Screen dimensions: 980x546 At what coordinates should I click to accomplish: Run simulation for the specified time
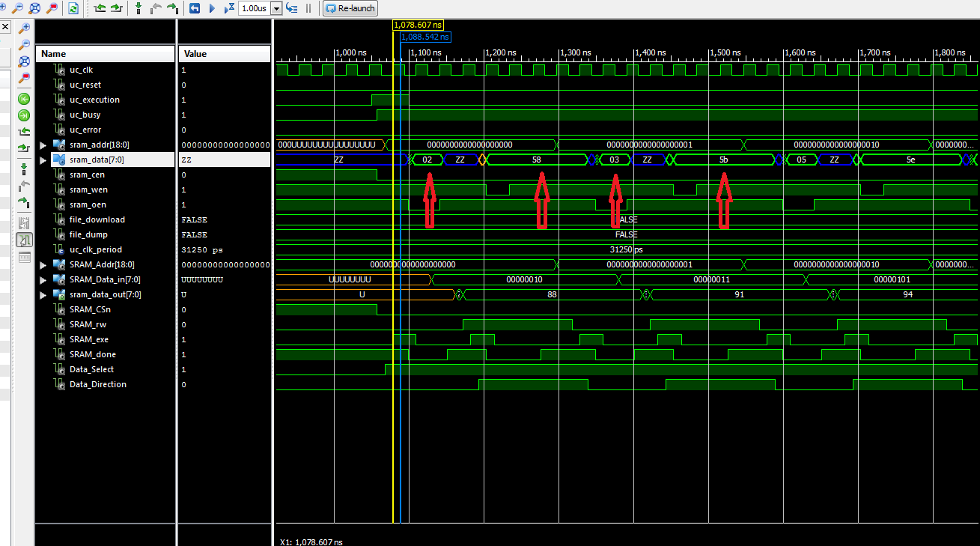tap(230, 8)
